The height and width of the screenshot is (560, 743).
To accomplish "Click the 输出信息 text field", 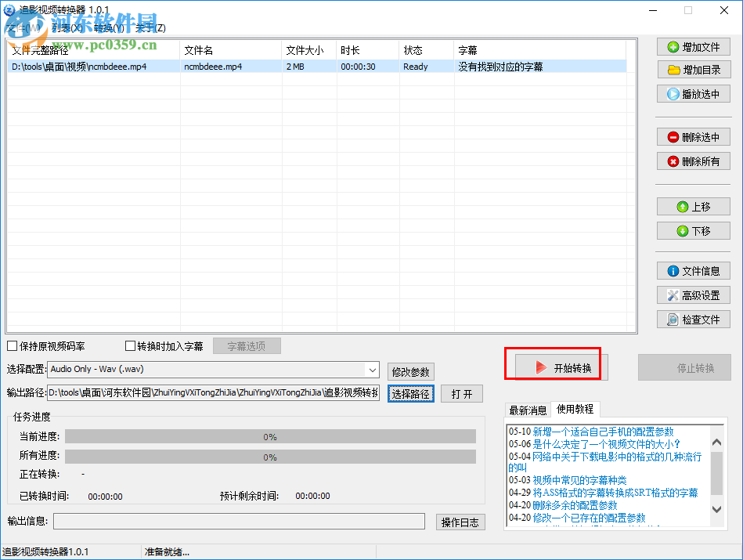I will point(239,521).
